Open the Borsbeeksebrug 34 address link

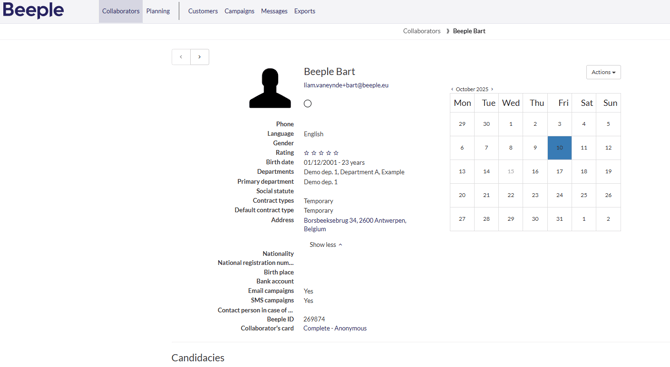pos(355,225)
